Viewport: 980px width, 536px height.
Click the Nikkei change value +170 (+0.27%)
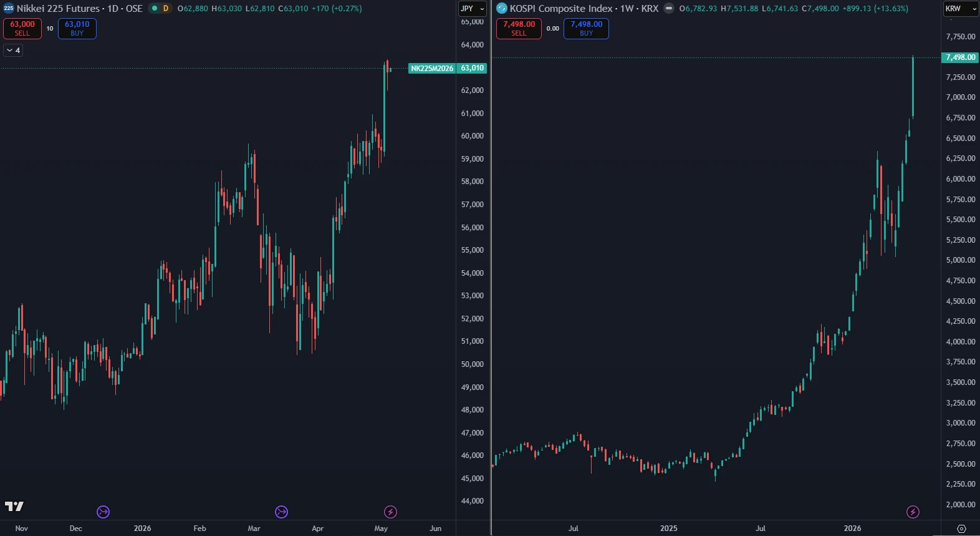coord(337,9)
